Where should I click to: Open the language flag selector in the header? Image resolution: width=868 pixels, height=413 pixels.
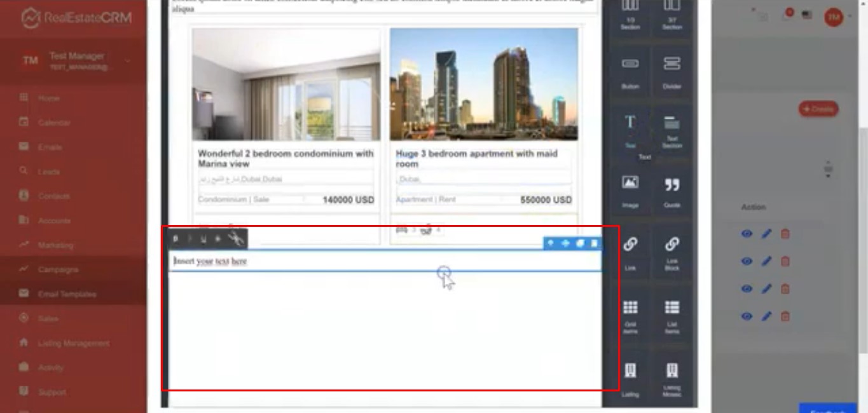tap(807, 16)
